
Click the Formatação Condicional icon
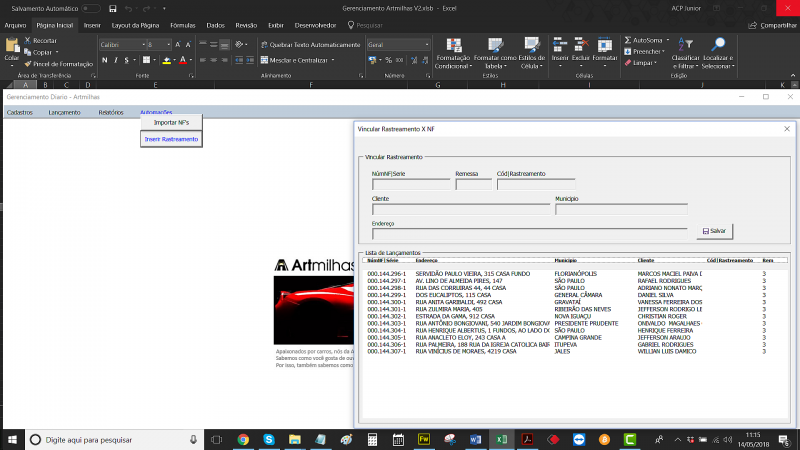click(x=453, y=45)
